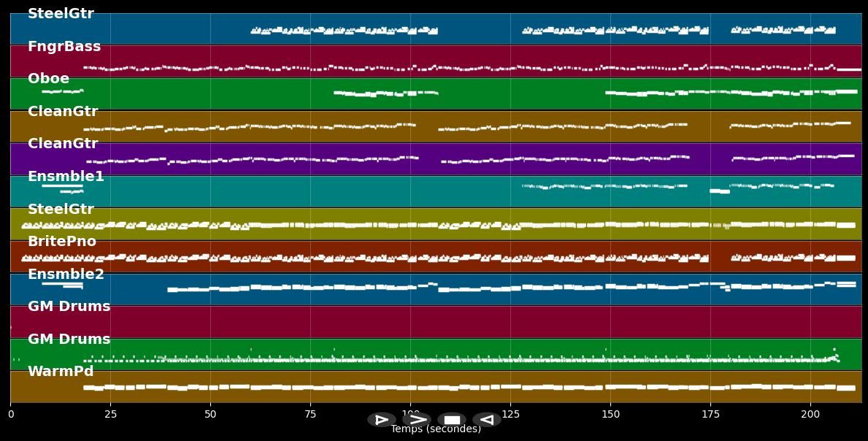The image size is (868, 441).
Task: Click the right-pointing triangle outline playback button
Action: coord(381,420)
